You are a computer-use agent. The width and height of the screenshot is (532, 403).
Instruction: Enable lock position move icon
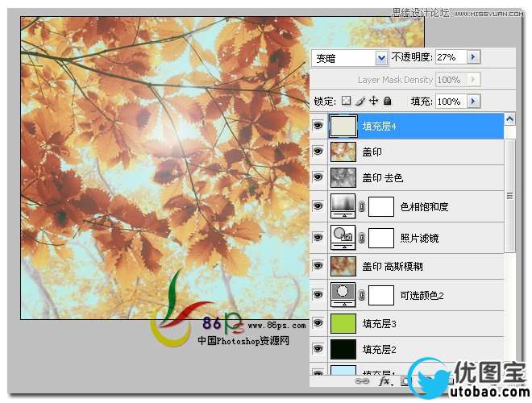click(373, 101)
